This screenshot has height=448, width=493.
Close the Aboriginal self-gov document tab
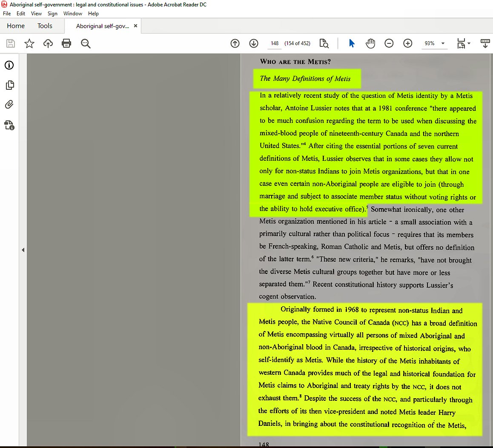(x=135, y=26)
